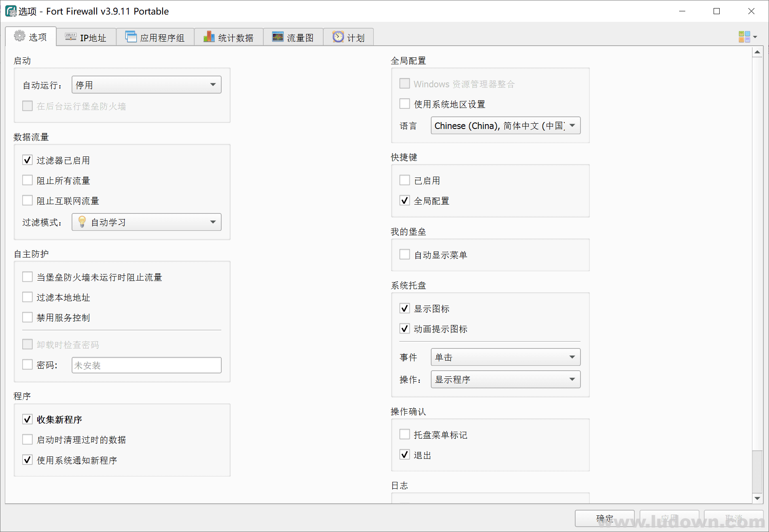769x532 pixels.
Task: Click the IP地址 tab's network icon
Action: pos(71,37)
